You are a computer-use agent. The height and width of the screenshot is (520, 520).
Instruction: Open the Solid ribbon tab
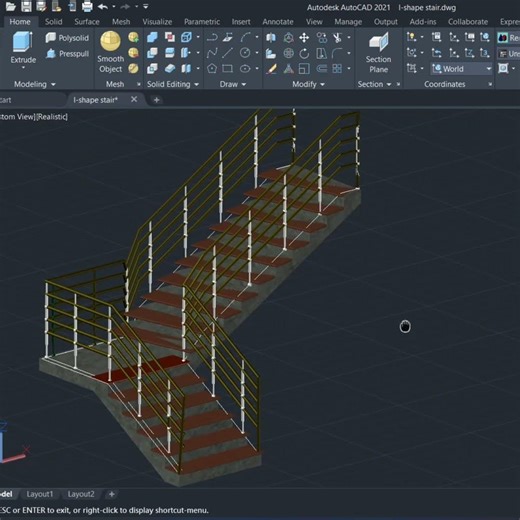[53, 22]
